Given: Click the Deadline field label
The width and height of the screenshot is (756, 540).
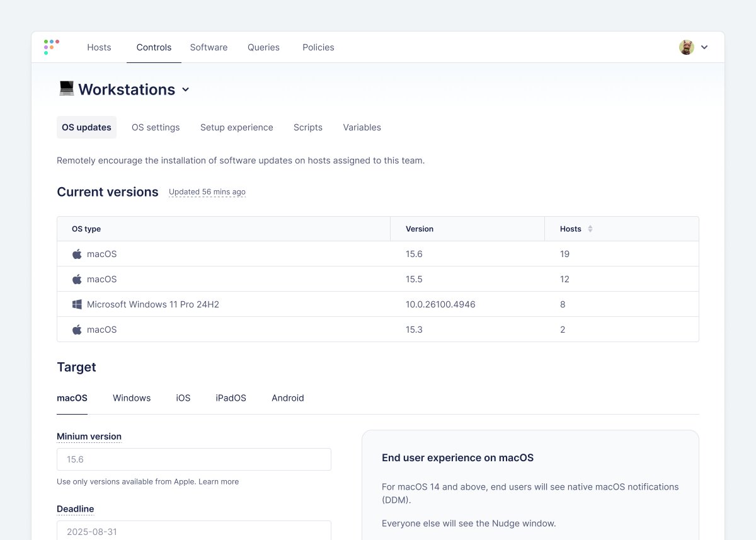Looking at the screenshot, I should point(75,508).
